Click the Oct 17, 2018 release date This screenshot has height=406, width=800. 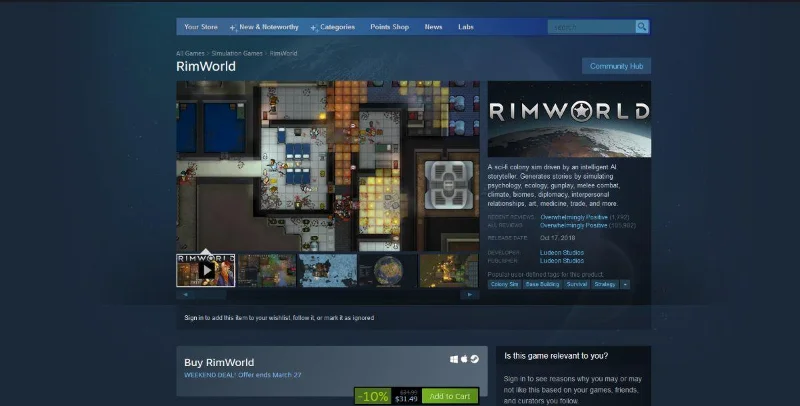coord(558,238)
